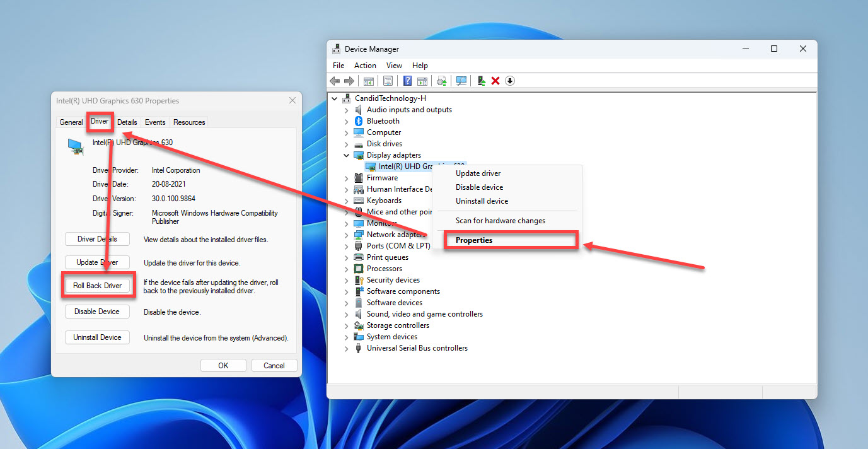Click the Disable Device button
This screenshot has height=449, width=868.
click(97, 312)
